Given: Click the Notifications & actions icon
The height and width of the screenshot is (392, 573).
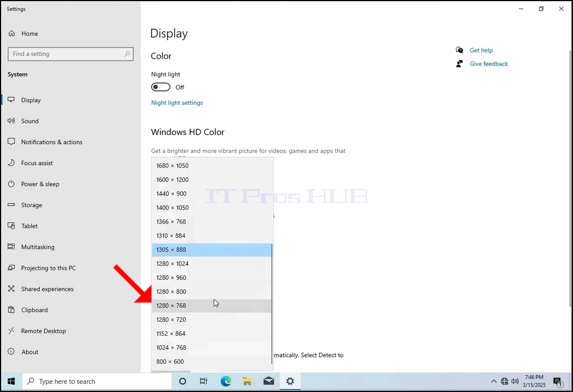Looking at the screenshot, I should tap(11, 142).
